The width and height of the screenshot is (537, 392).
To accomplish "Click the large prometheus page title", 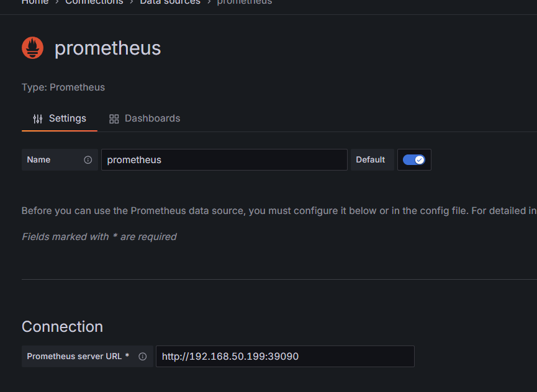I will [x=107, y=48].
